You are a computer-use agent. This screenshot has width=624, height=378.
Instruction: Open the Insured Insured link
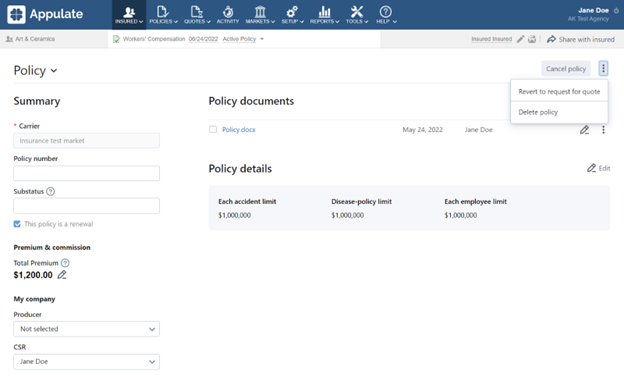tap(491, 39)
